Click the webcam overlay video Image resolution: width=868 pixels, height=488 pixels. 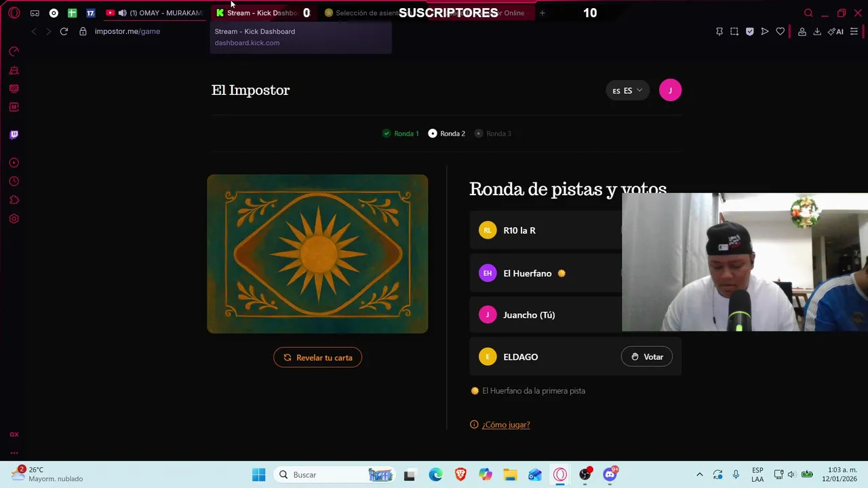pos(745,262)
